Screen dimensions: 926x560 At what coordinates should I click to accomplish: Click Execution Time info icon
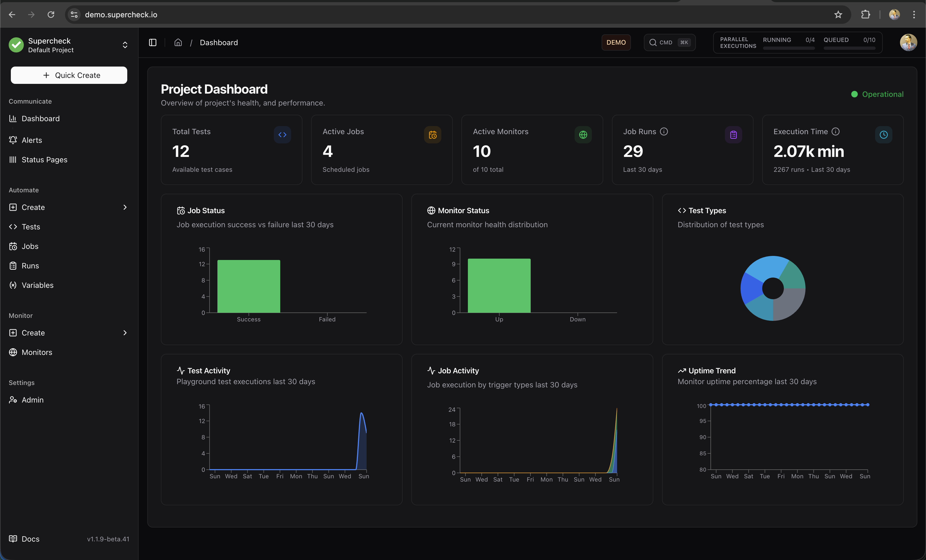(835, 131)
